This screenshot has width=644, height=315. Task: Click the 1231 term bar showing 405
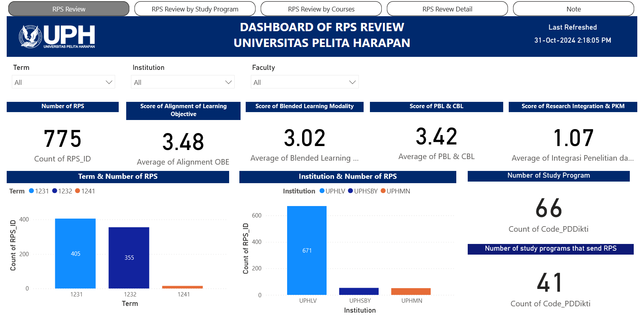click(x=75, y=253)
